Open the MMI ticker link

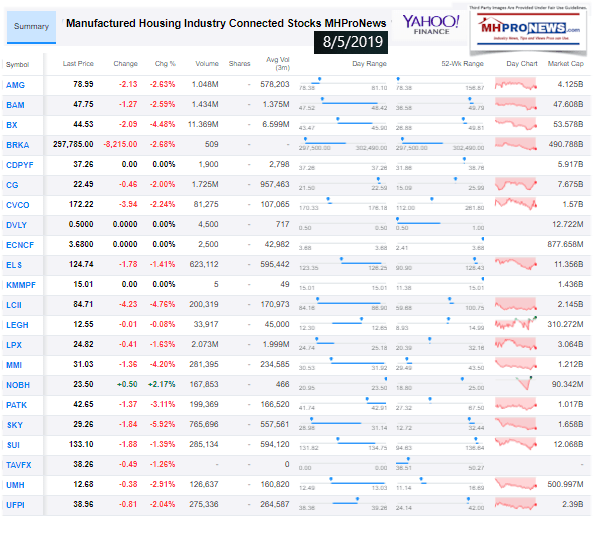[14, 365]
